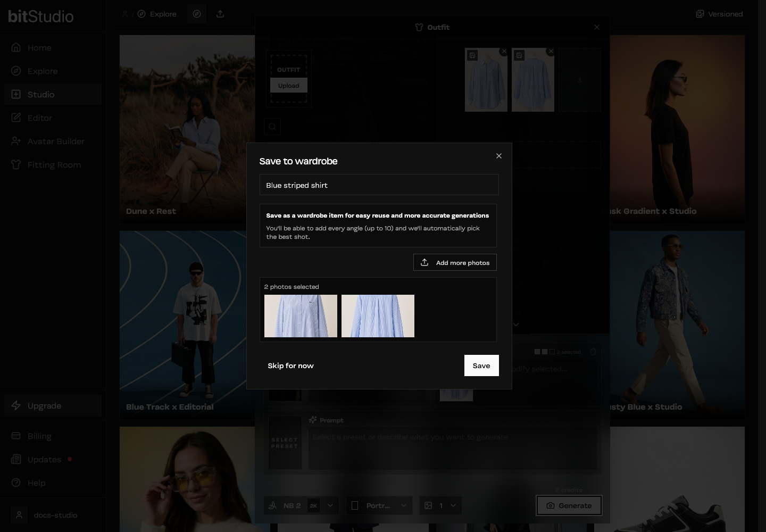Remove the second outfit shirt thumbnail
This screenshot has height=532, width=766.
(x=551, y=51)
